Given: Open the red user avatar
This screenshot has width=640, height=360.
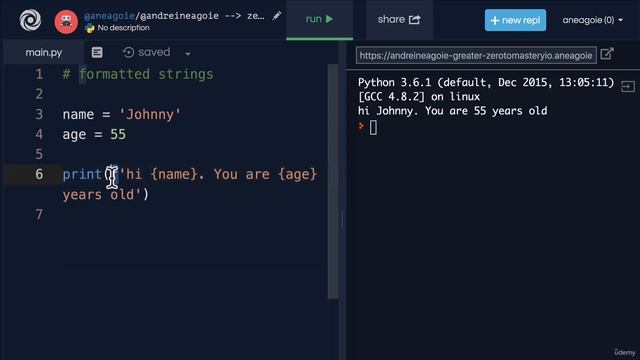Looking at the screenshot, I should (x=66, y=22).
